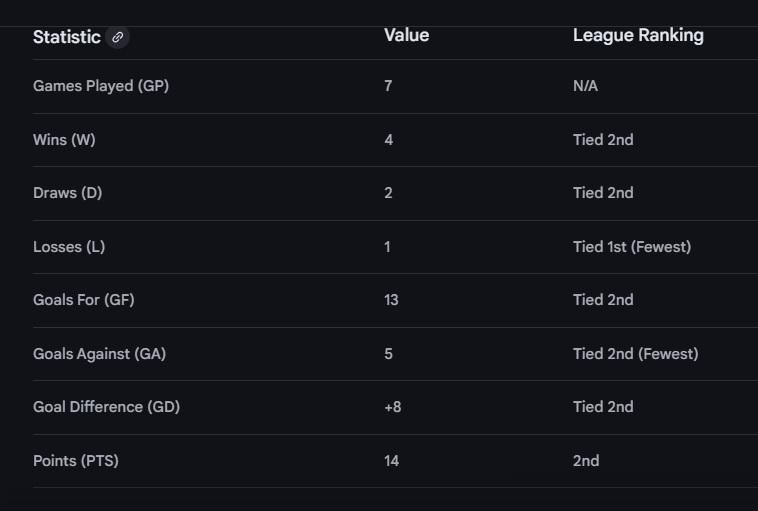Click the Goals For (GF) row label
The width and height of the screenshot is (758, 511).
coord(84,300)
